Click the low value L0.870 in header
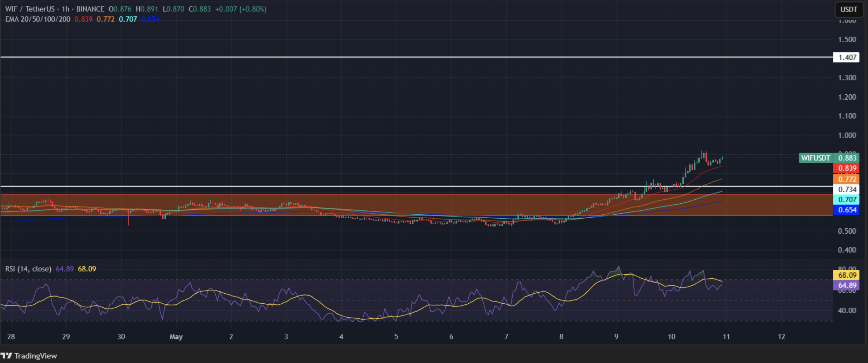Viewport: 868px width, 363px height. pos(173,9)
